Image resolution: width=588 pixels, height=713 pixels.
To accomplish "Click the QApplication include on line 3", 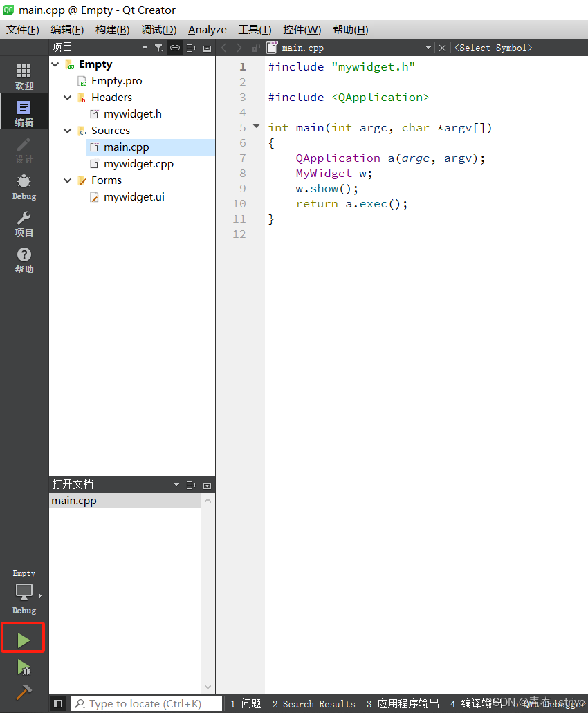I will [x=349, y=98].
